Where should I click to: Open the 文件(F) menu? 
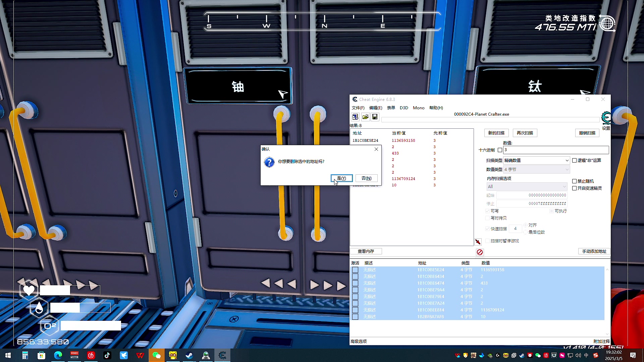(358, 108)
